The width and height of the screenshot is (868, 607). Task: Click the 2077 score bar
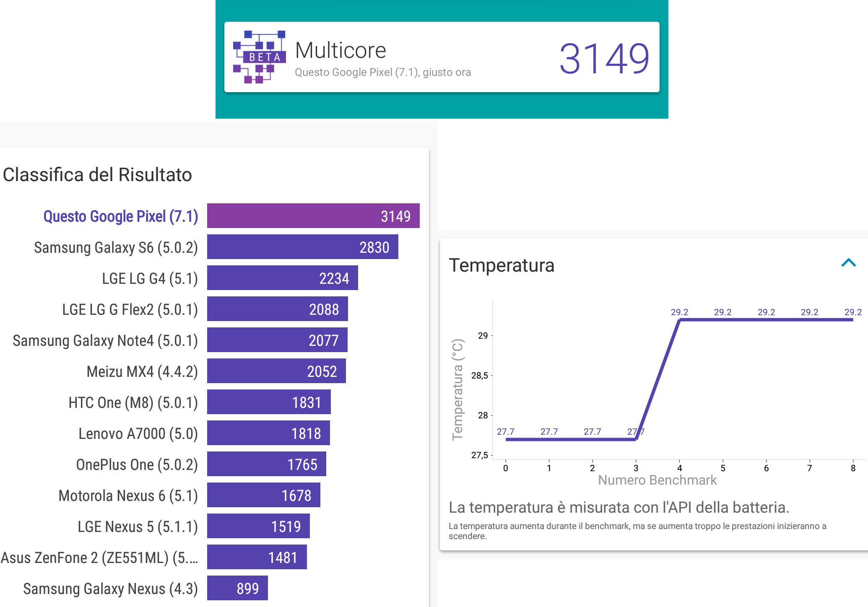[x=277, y=340]
